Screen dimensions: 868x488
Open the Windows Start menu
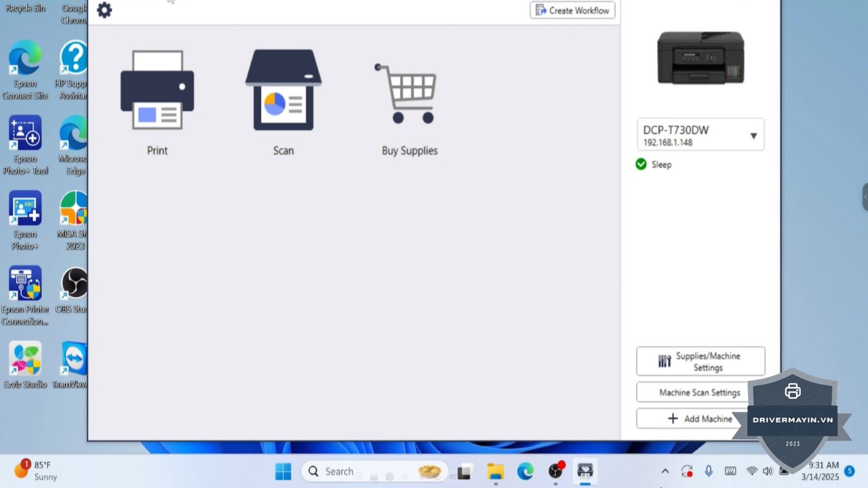283,471
